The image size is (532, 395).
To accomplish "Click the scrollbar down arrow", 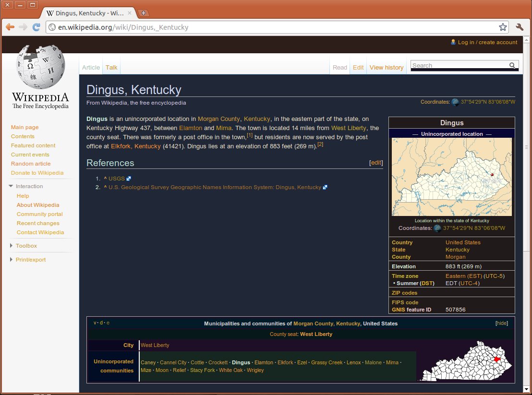I will point(526,389).
